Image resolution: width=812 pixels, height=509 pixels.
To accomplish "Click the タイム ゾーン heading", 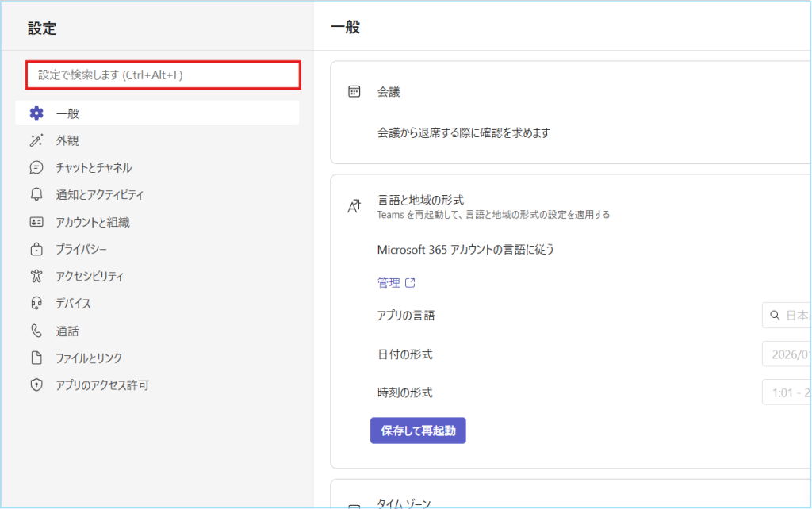I will (404, 503).
